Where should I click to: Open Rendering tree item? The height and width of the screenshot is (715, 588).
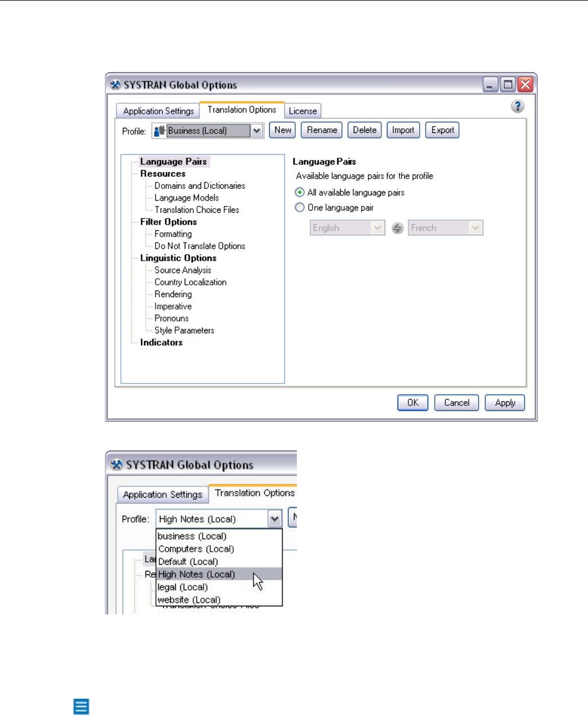point(173,294)
